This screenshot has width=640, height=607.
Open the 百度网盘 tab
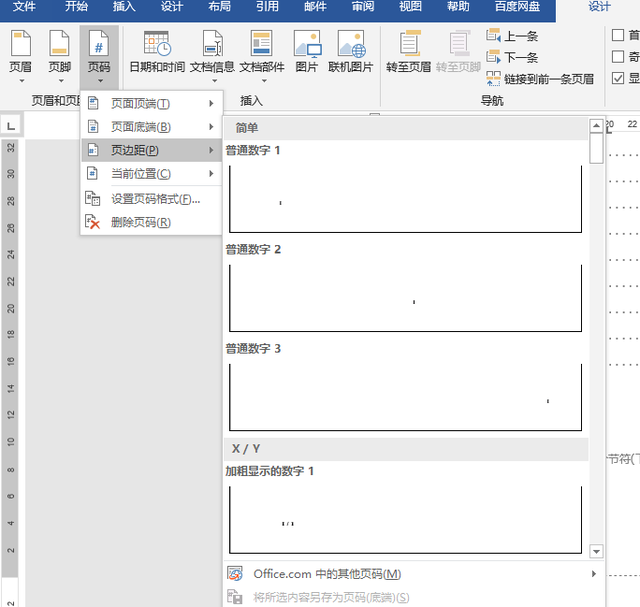point(517,7)
